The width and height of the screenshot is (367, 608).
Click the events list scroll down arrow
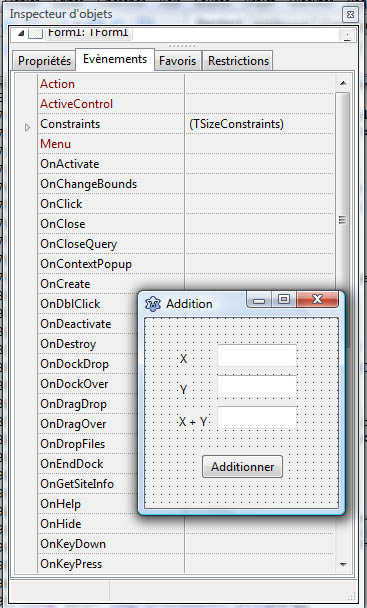point(343,565)
